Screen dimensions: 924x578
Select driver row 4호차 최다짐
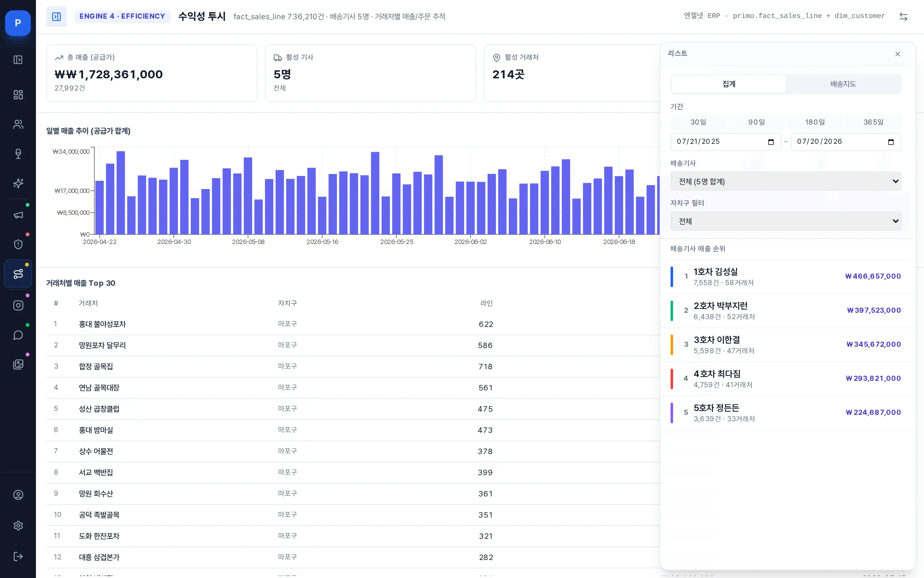point(786,379)
